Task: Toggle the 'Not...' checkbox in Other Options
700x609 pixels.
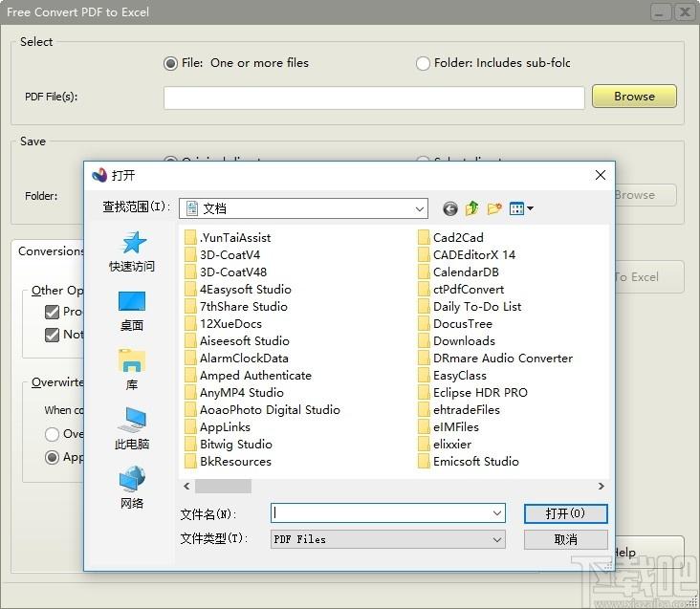Action: pos(53,335)
